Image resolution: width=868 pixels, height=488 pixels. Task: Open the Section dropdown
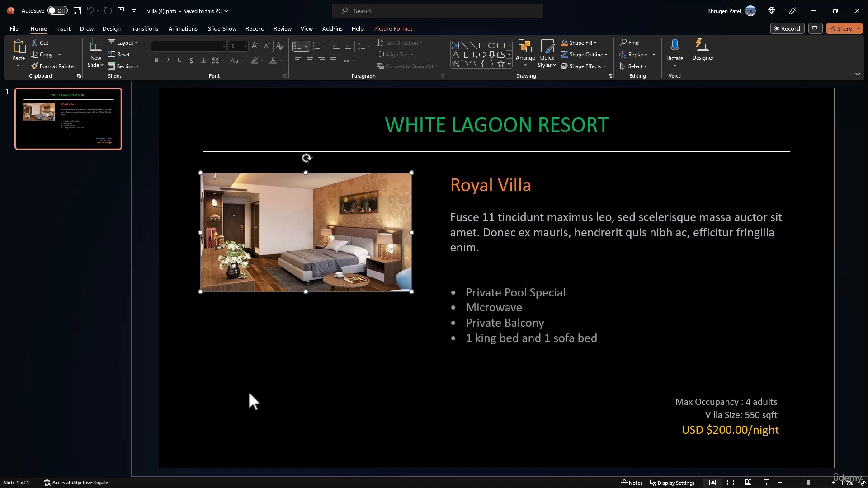click(x=123, y=66)
